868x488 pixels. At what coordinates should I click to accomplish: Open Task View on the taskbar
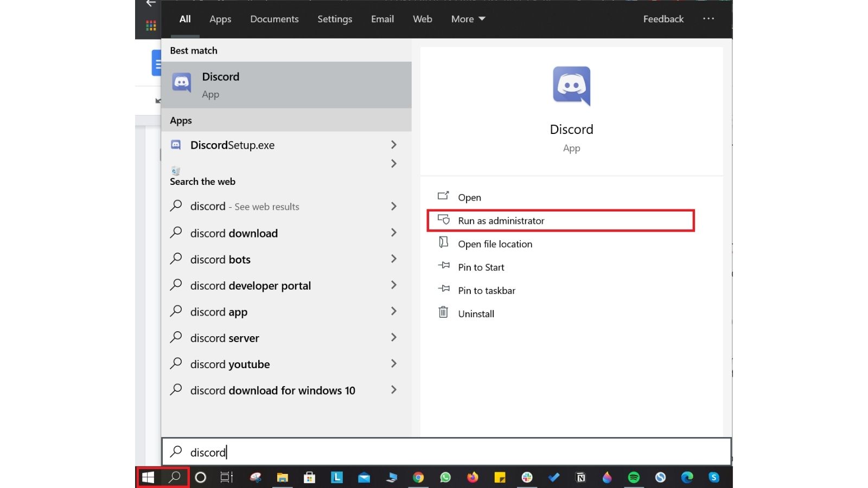[227, 477]
